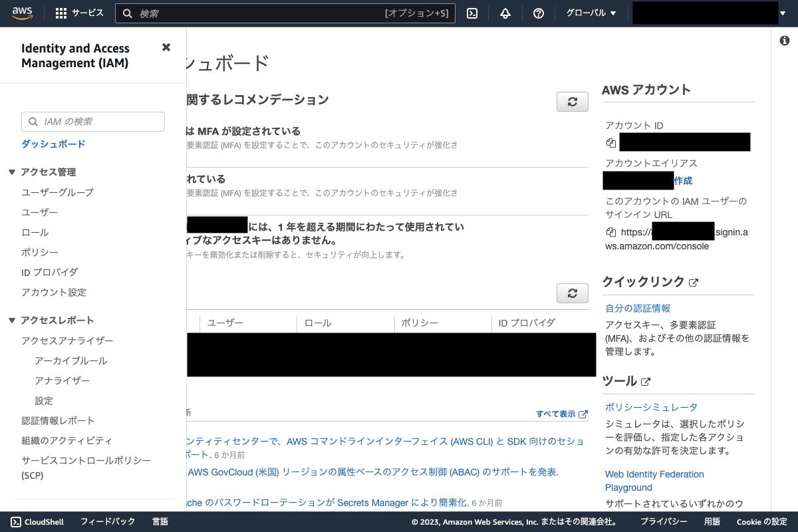Click the IAM の検索 input field

tap(93, 122)
